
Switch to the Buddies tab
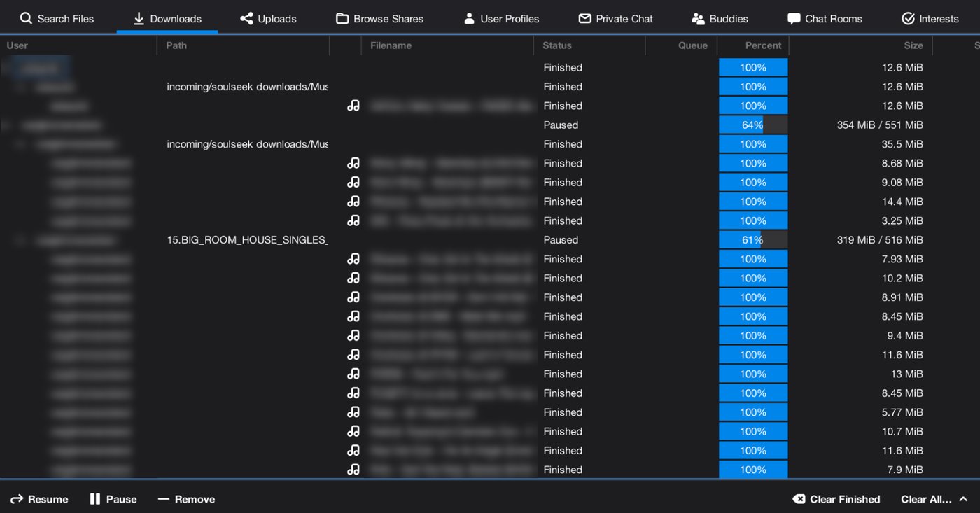pos(720,19)
